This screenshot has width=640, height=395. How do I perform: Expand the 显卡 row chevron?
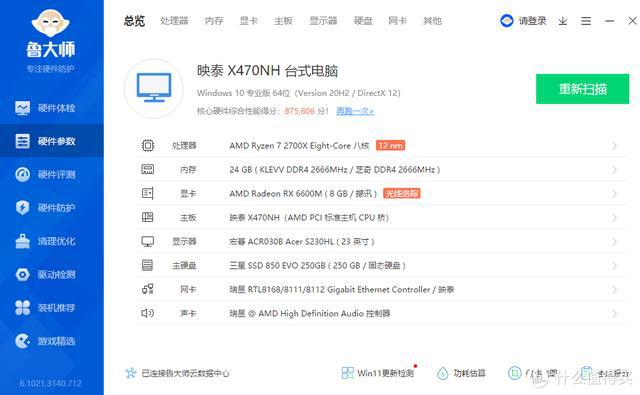(614, 194)
